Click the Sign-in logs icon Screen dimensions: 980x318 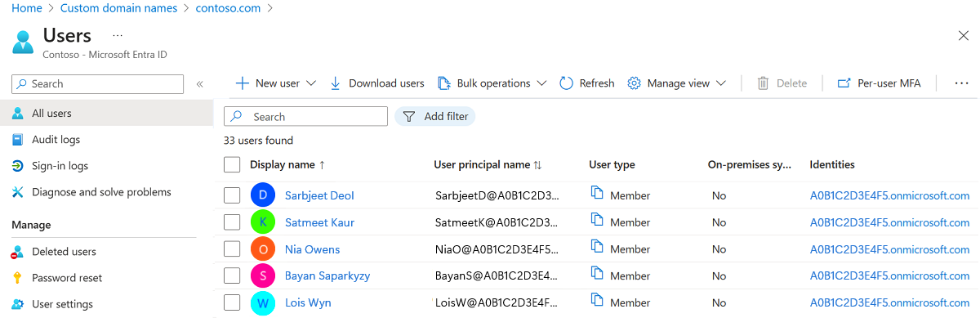(18, 166)
